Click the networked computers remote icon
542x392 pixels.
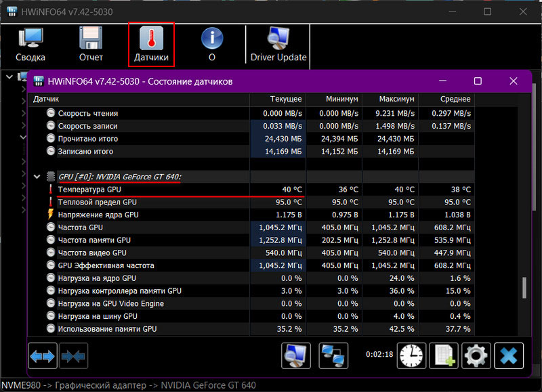(x=333, y=355)
